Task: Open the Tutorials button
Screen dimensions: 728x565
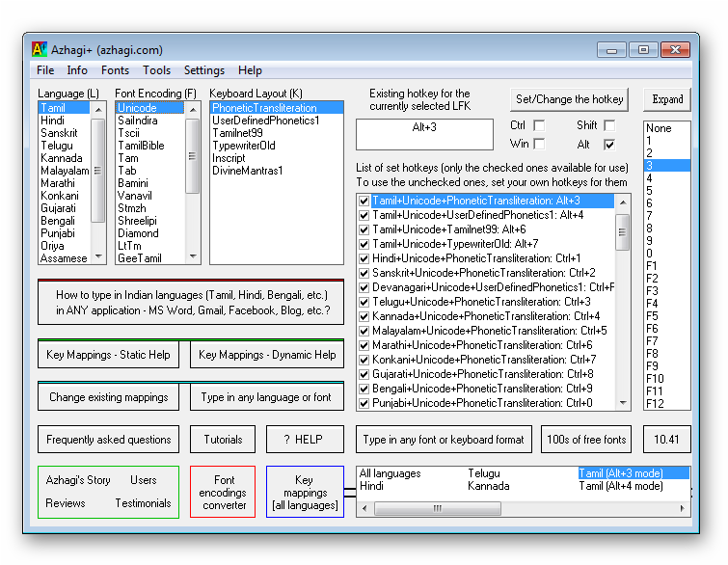Action: pyautogui.click(x=223, y=440)
